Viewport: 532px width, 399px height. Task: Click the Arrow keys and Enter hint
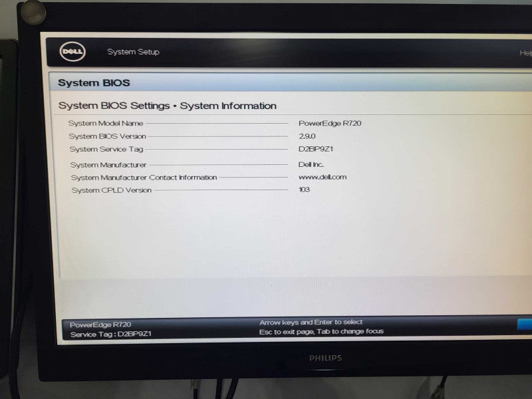pyautogui.click(x=311, y=322)
